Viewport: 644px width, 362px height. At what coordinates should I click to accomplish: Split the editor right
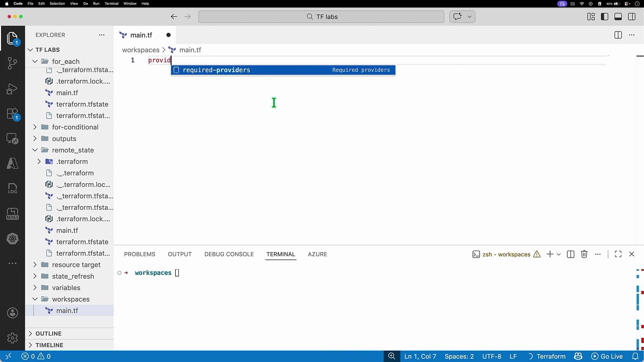pos(618,35)
